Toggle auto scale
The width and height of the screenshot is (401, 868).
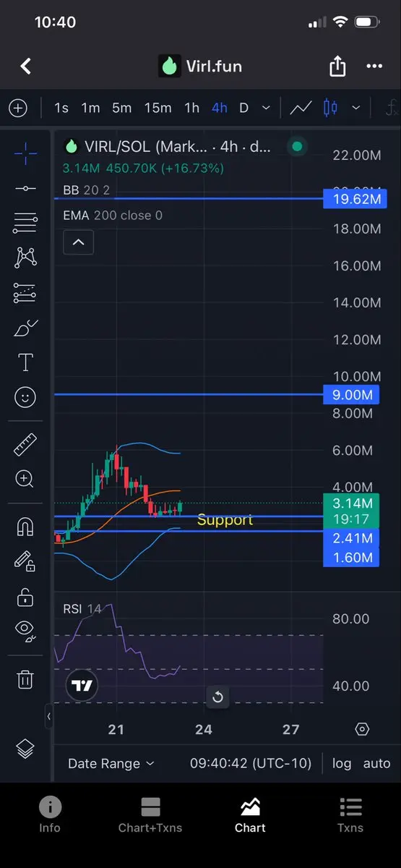[x=376, y=763]
